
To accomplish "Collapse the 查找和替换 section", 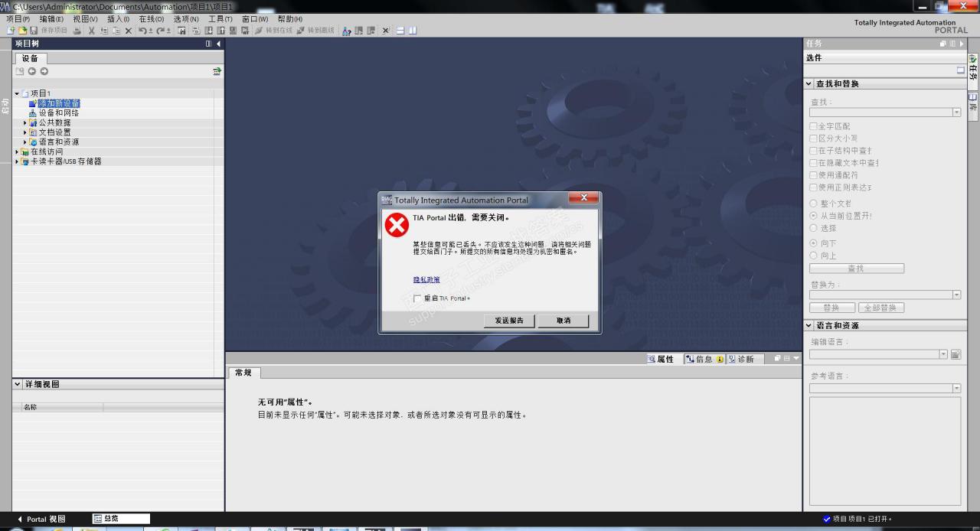I will click(808, 83).
